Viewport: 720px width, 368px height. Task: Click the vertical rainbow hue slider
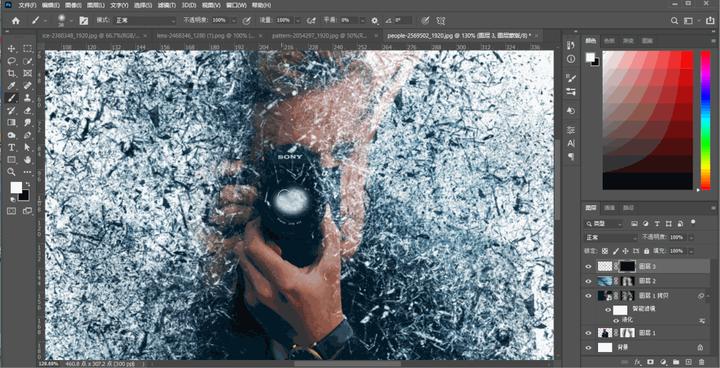click(705, 120)
